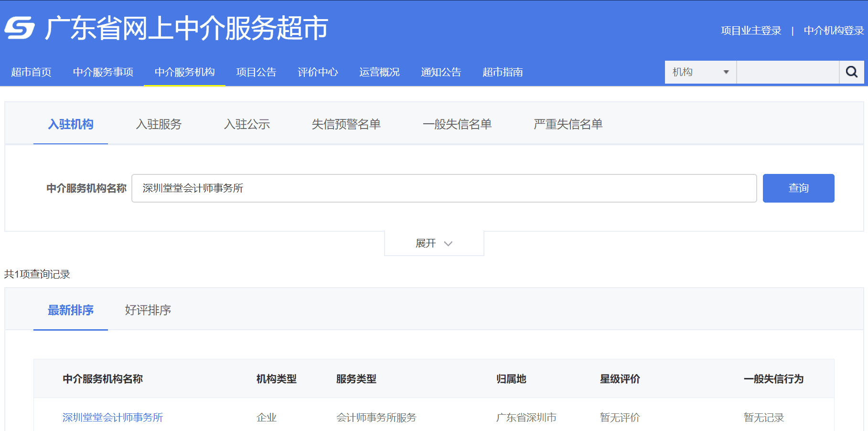Switch sorting to 好评排序
This screenshot has width=868, height=431.
click(147, 310)
